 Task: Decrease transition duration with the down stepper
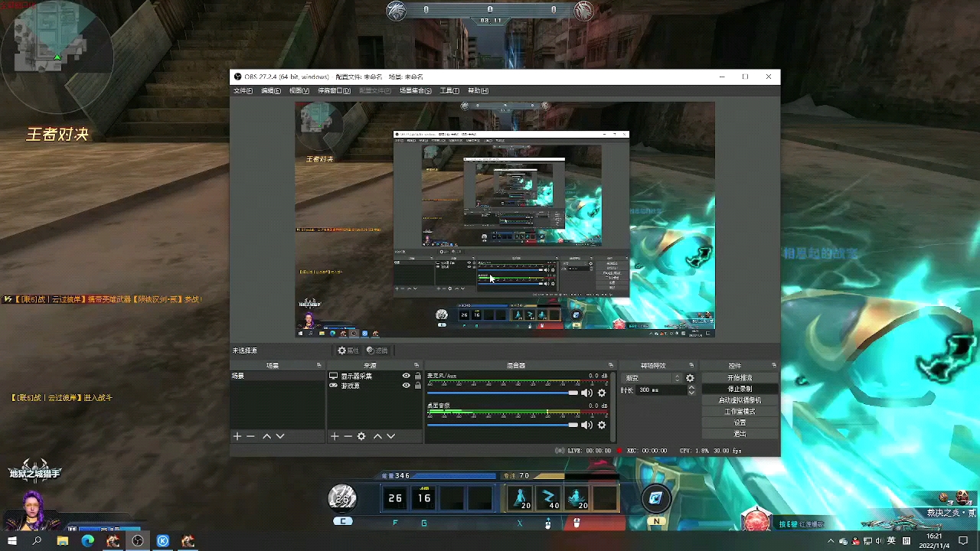tap(691, 393)
